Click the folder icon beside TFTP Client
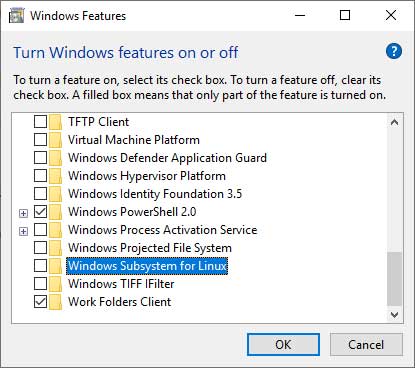This screenshot has height=368, width=415. click(x=55, y=122)
